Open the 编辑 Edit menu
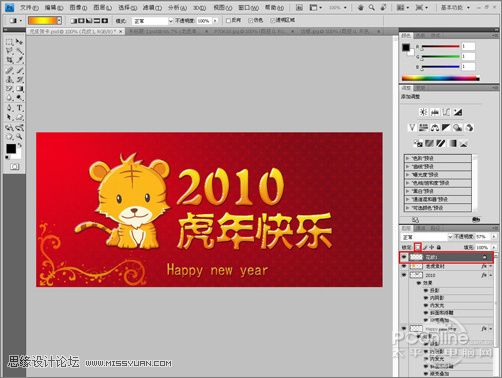The height and width of the screenshot is (378, 502). pyautogui.click(x=54, y=7)
